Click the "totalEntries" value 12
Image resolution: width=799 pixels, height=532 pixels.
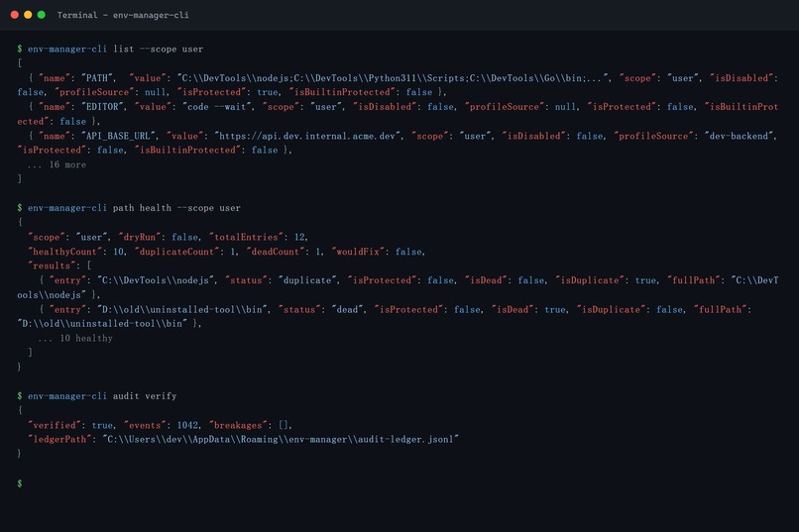[x=299, y=237]
